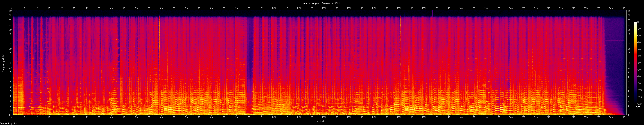
Task: Click the 22 kHz label on the left frequency axis
Action: (10, 11)
